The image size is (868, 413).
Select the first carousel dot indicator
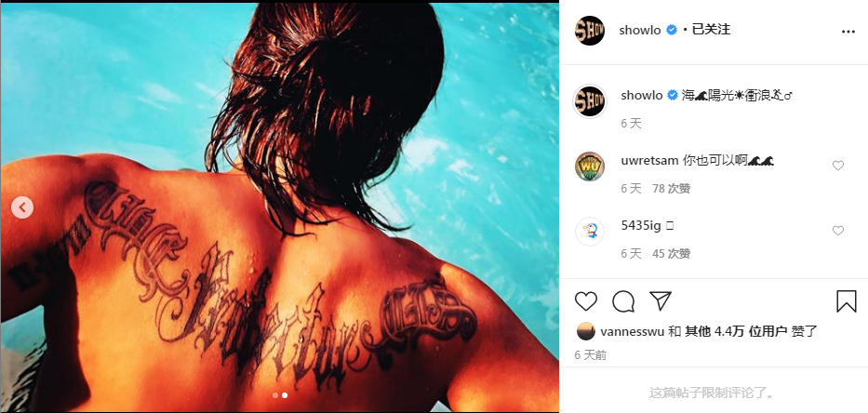pyautogui.click(x=274, y=395)
